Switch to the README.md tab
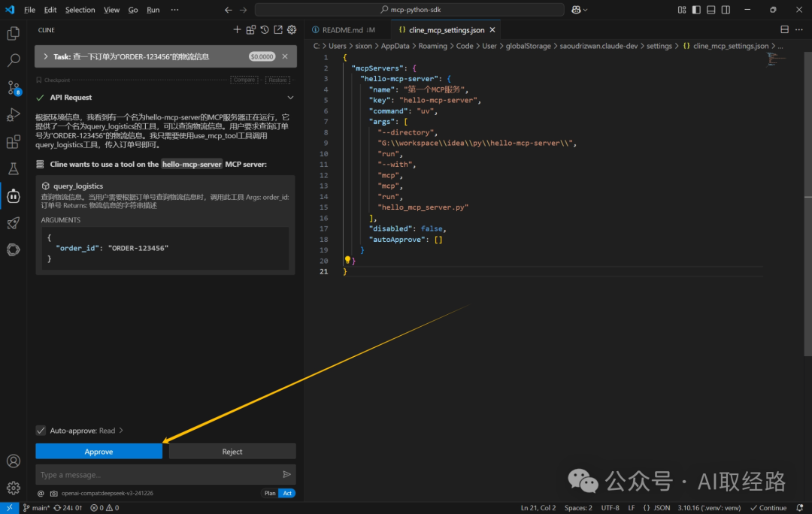Screen dimensions: 812x514 (344, 30)
